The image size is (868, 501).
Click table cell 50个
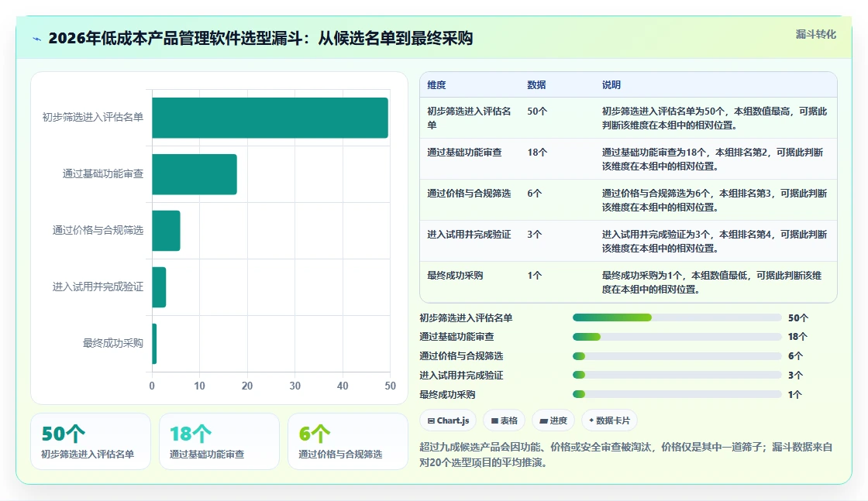pos(537,112)
